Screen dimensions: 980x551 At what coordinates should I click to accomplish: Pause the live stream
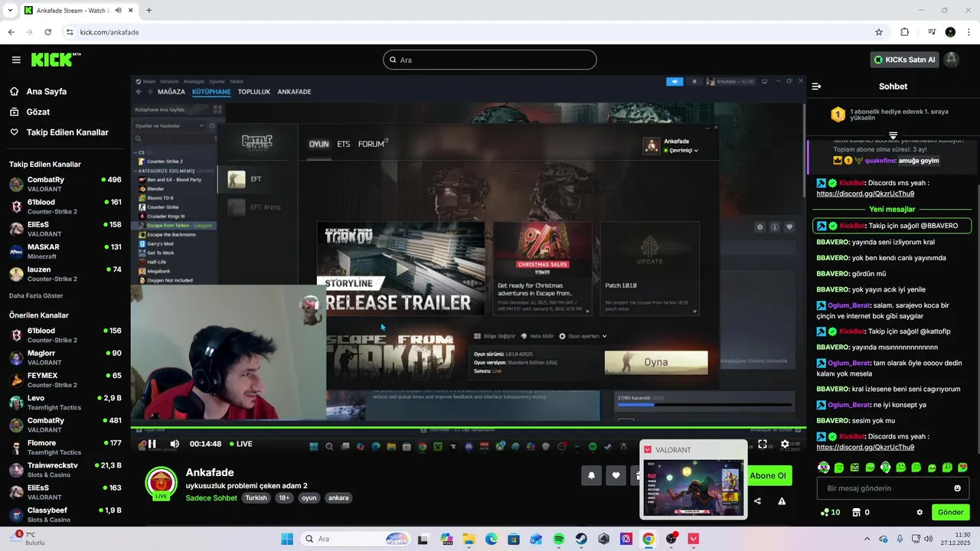click(152, 444)
